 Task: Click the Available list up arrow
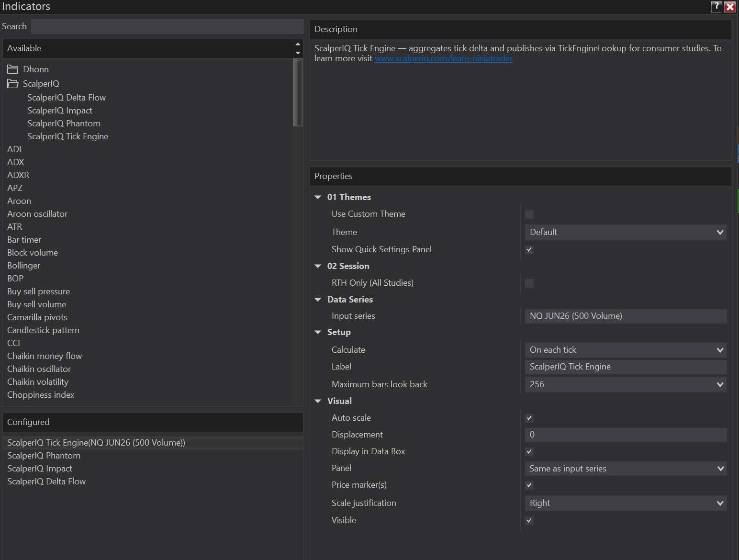pos(298,44)
